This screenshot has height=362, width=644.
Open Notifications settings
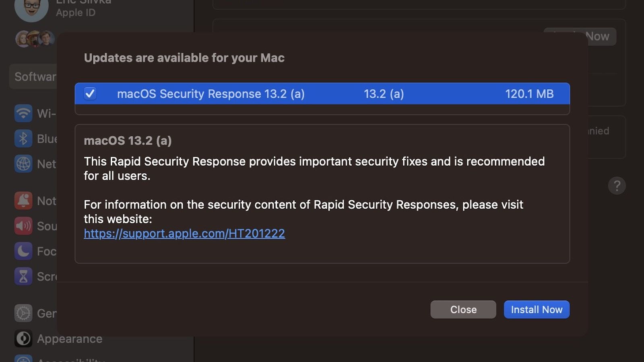coord(24,201)
